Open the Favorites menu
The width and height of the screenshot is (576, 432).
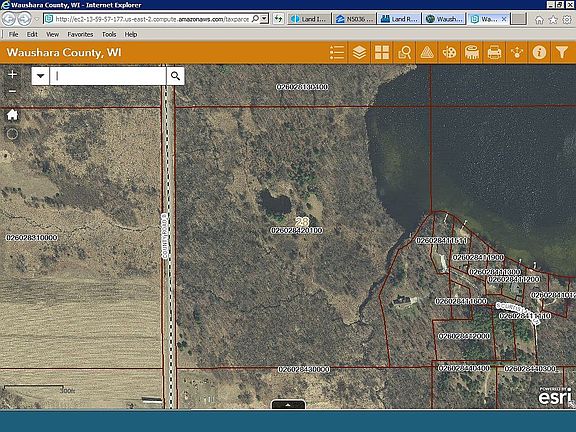80,34
